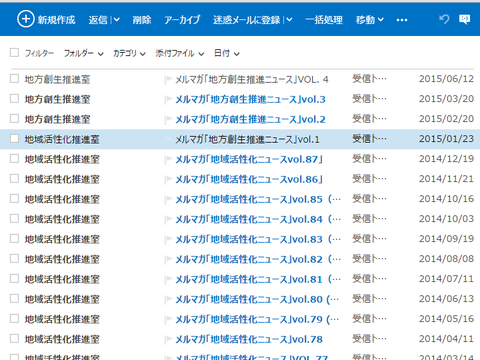Viewport: 480px width, 360px height.
Task: Open email メルマガ「地域活性化ニュースvol.86」
Action: (249, 179)
